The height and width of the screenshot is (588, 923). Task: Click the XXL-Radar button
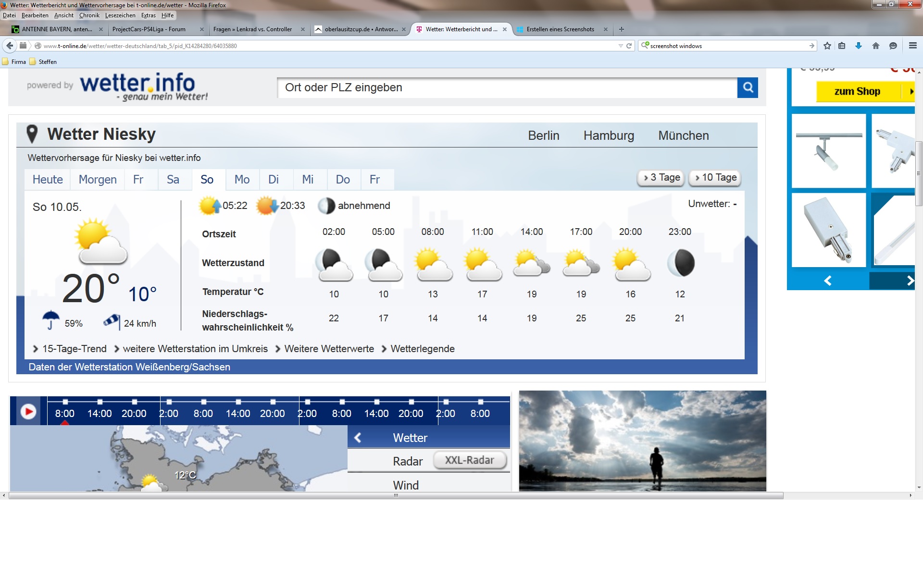[x=469, y=460]
